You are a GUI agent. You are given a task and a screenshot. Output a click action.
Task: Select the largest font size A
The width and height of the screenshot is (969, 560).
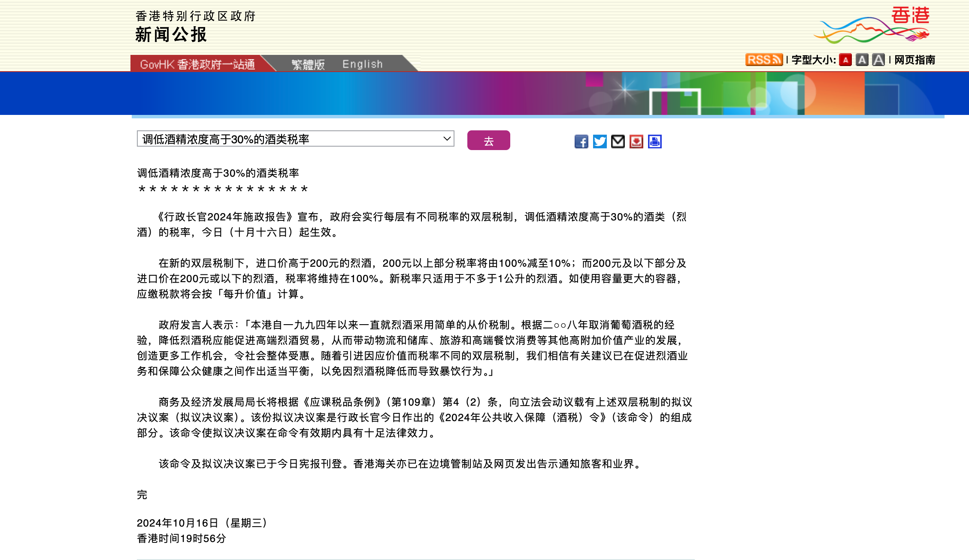coord(878,60)
